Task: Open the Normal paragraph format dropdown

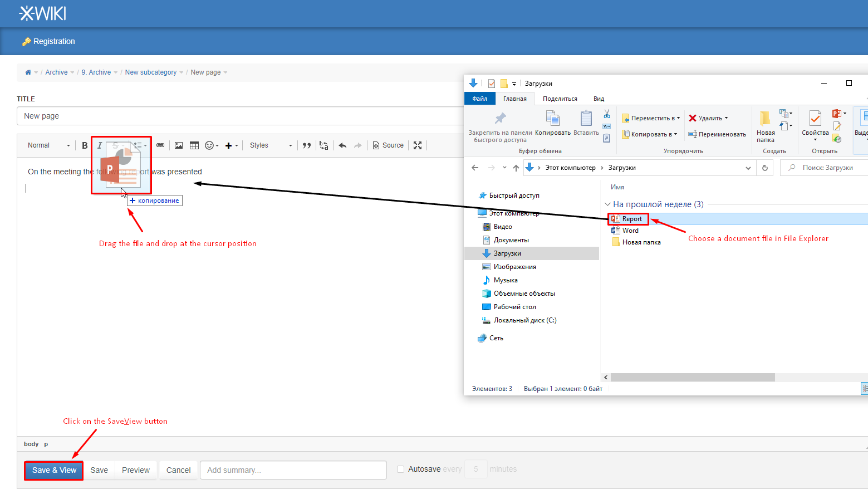Action: tap(49, 145)
